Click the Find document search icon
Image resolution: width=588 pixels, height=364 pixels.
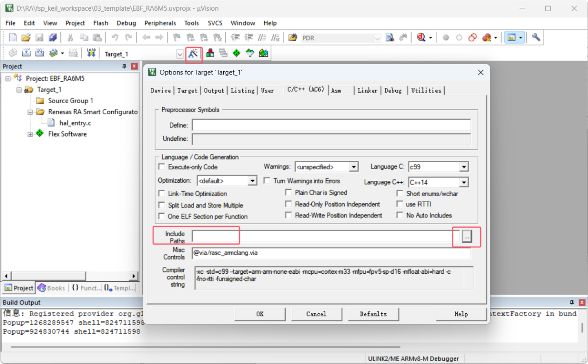390,38
